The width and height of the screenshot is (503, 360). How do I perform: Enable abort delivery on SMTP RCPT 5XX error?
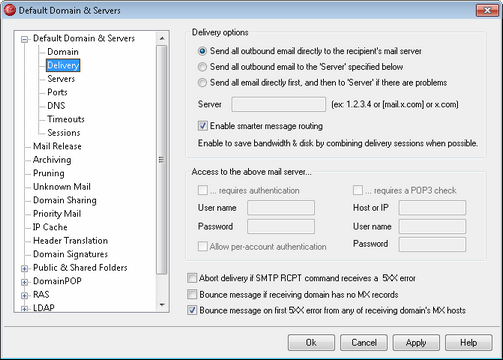click(192, 278)
